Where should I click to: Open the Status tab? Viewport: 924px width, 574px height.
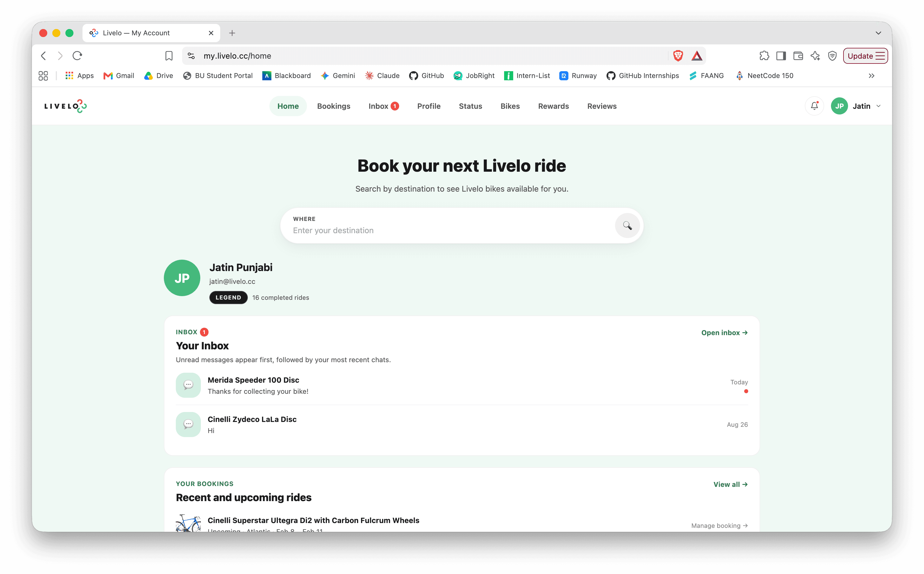point(470,106)
